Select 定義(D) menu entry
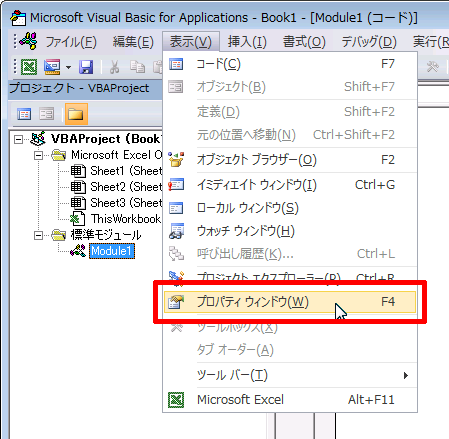449x439 pixels. [x=290, y=112]
